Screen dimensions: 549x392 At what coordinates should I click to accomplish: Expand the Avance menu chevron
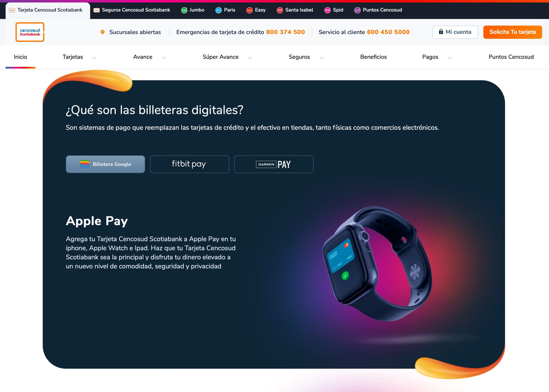point(164,57)
